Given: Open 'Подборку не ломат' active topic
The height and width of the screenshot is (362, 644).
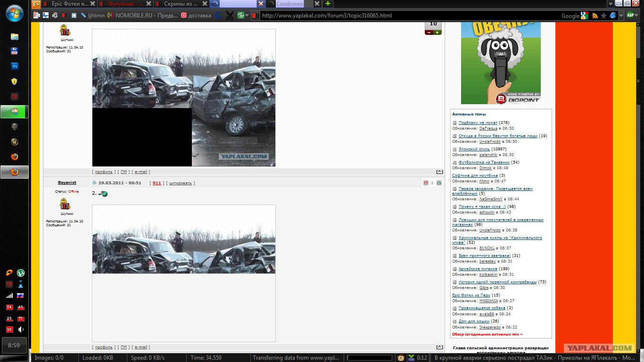Looking at the screenshot, I should coord(478,123).
